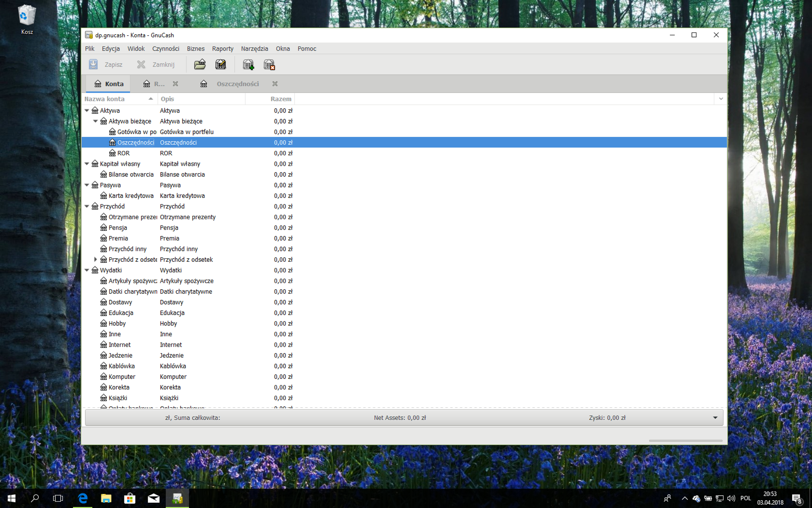Open the summary bar dropdown arrow
Viewport: 812px width, 508px height.
(x=715, y=418)
